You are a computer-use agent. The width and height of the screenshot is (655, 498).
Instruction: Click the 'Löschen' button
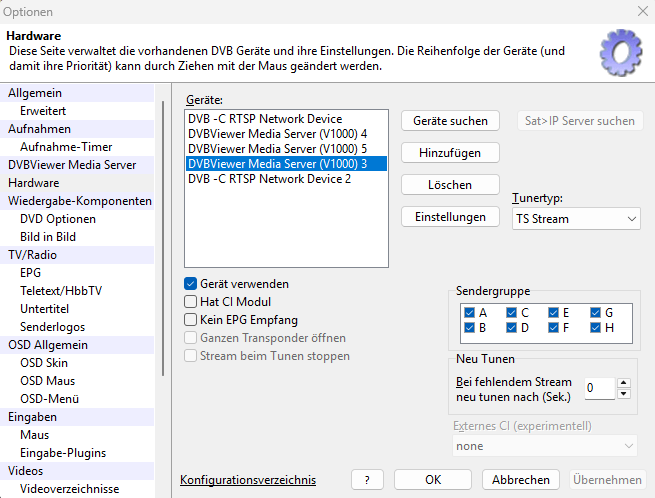450,185
